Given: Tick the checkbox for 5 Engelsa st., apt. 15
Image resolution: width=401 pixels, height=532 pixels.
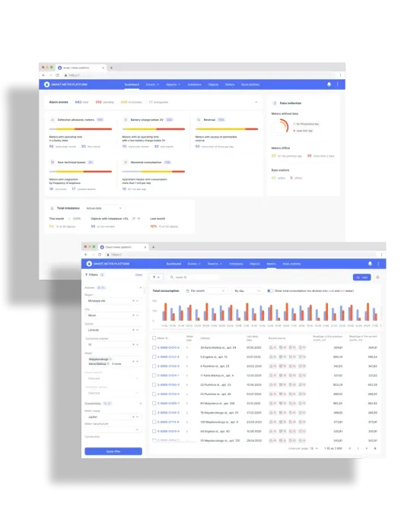Looking at the screenshot, I should tap(154, 357).
